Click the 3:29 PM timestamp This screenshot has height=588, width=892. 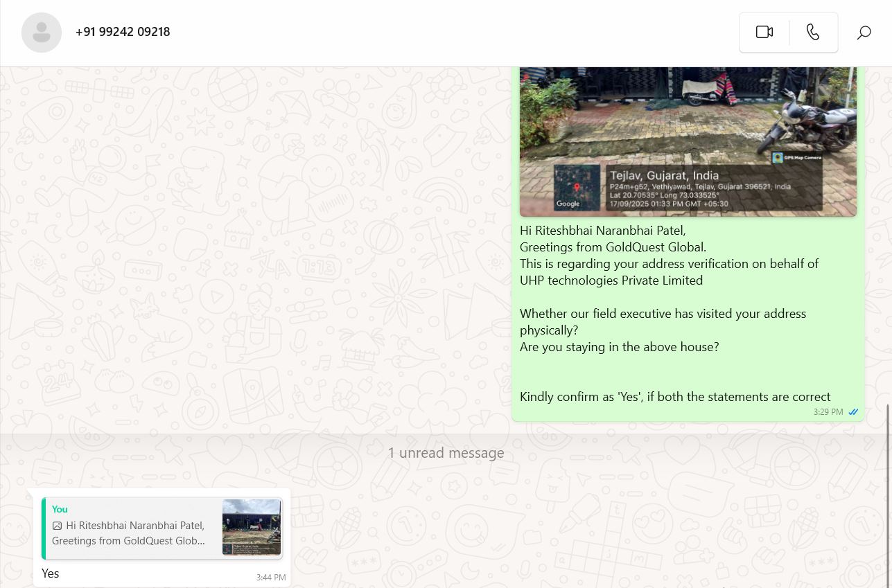pyautogui.click(x=828, y=412)
